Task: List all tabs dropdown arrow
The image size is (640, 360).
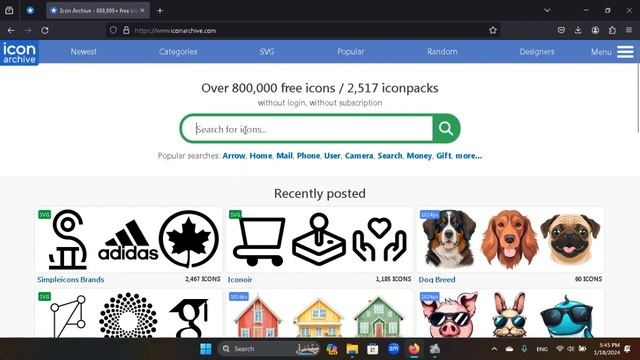Action: (x=547, y=11)
